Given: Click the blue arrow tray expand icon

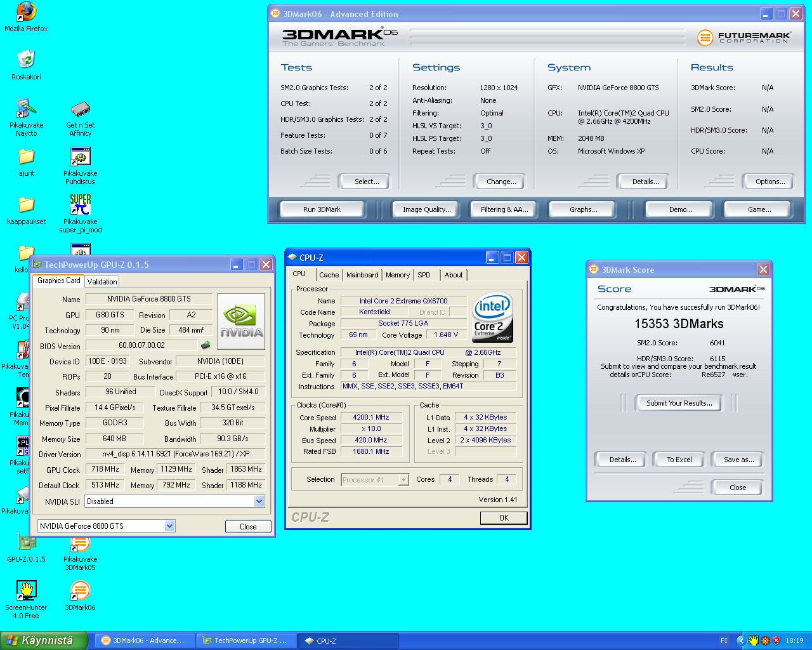Looking at the screenshot, I should click(740, 640).
